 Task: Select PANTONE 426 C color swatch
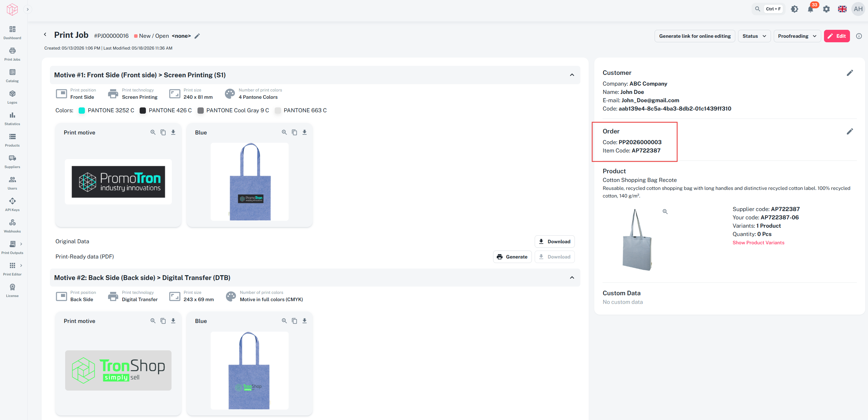pyautogui.click(x=143, y=111)
